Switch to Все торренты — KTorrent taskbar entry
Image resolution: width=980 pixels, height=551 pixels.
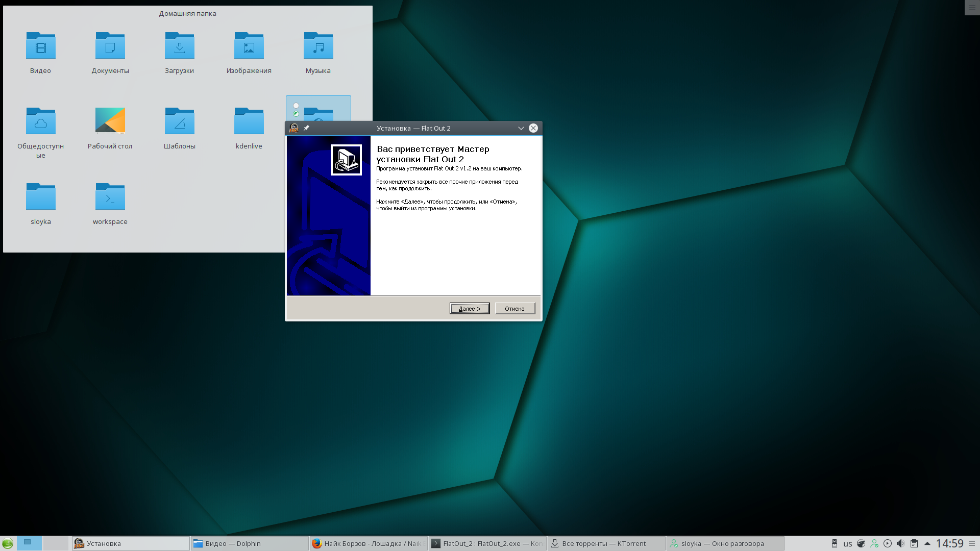point(606,543)
